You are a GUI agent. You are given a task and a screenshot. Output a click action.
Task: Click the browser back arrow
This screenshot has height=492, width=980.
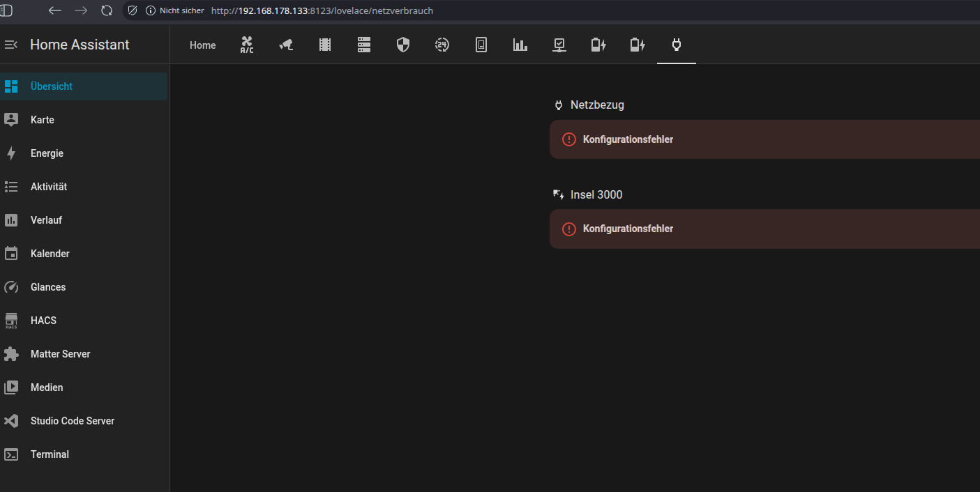[54, 10]
